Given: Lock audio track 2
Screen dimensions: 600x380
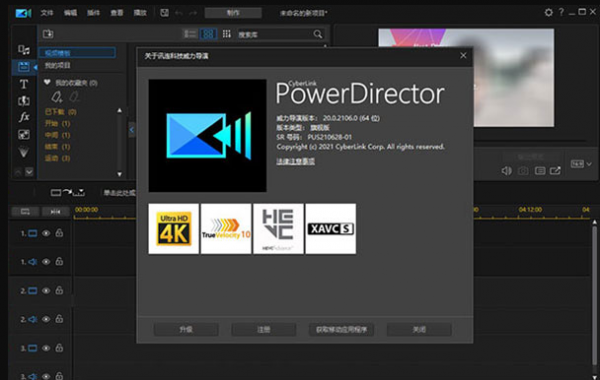Looking at the screenshot, I should [x=59, y=319].
